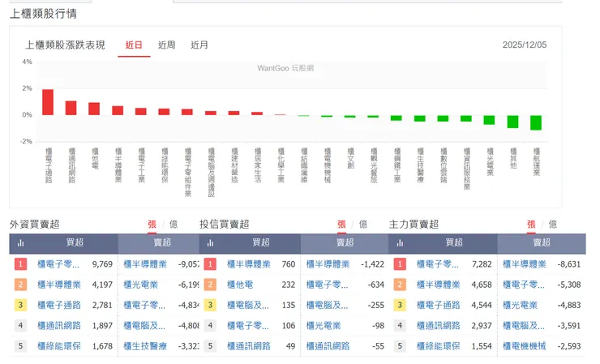Click the bar chart icon in 主力買賣超 header
This screenshot has height=364, width=600.
[x=400, y=243]
